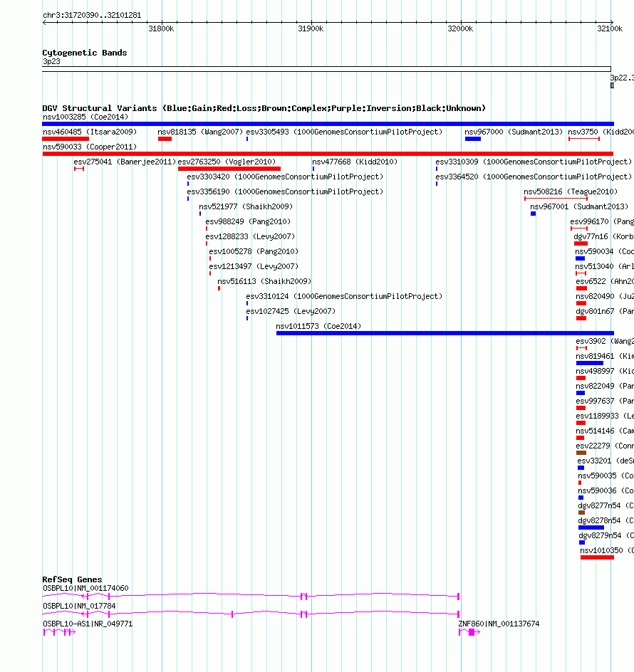Open the esv997637 variant label

point(605,402)
